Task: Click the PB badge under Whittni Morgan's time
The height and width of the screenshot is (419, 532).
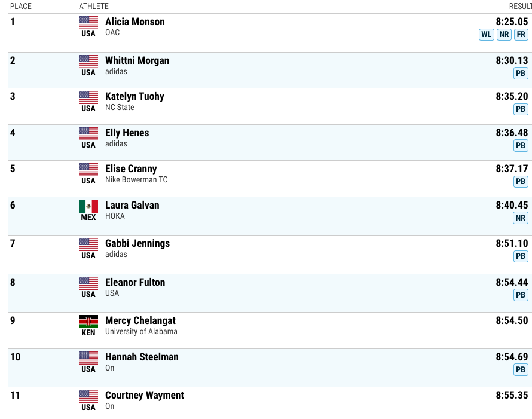Action: (x=521, y=74)
